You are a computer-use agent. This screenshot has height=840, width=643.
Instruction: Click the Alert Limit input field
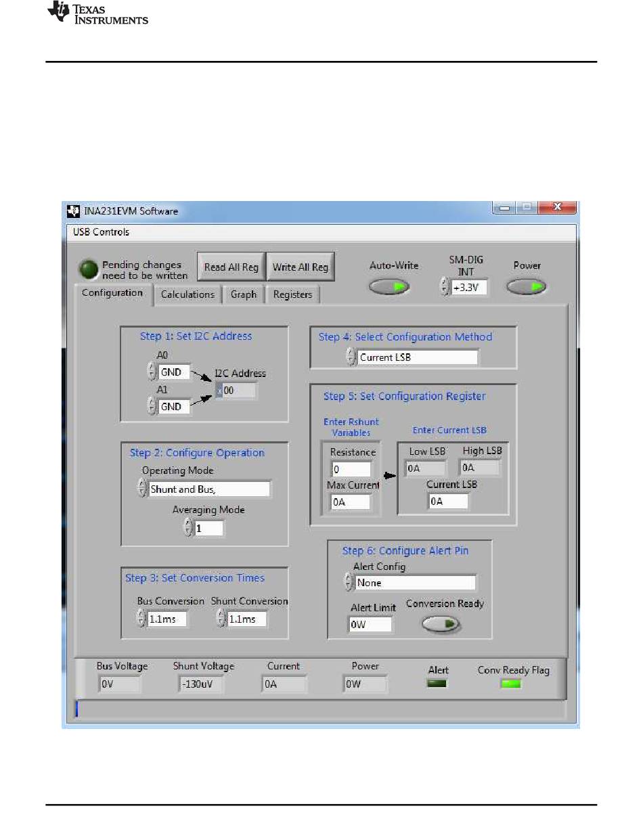(371, 624)
